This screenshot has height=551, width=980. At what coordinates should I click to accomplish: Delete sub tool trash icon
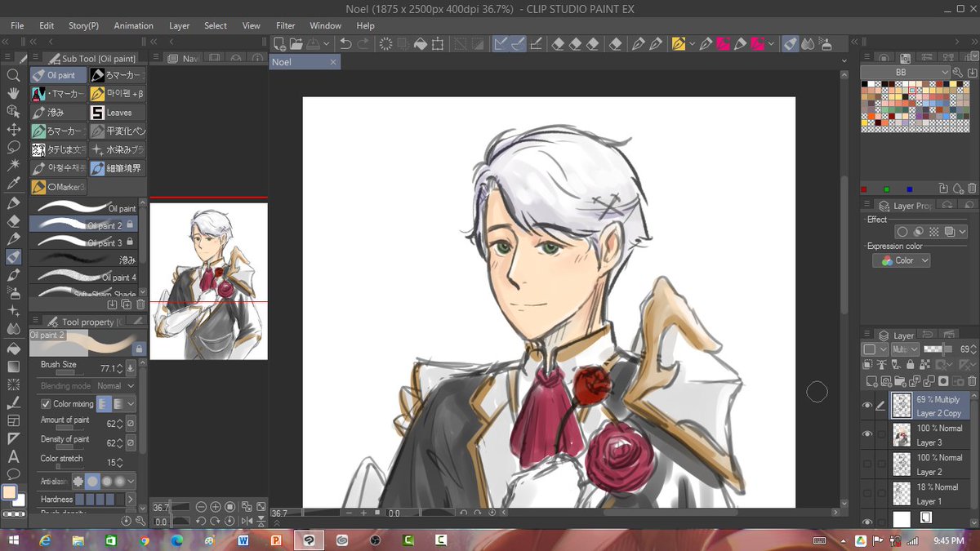click(x=140, y=304)
